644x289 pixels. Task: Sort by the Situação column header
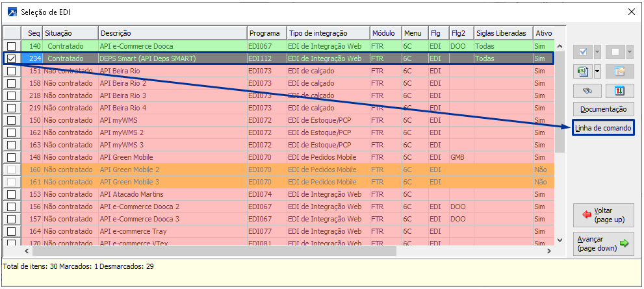[70, 33]
